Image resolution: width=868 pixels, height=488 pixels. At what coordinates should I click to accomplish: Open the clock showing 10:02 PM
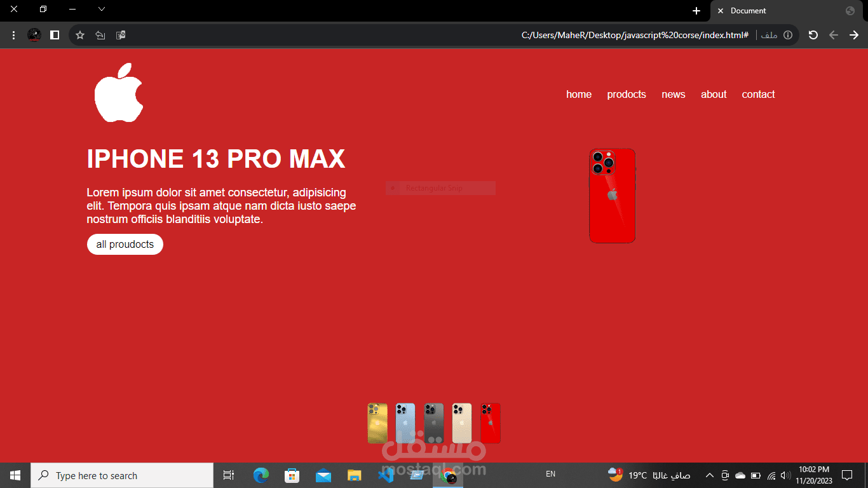pyautogui.click(x=813, y=475)
